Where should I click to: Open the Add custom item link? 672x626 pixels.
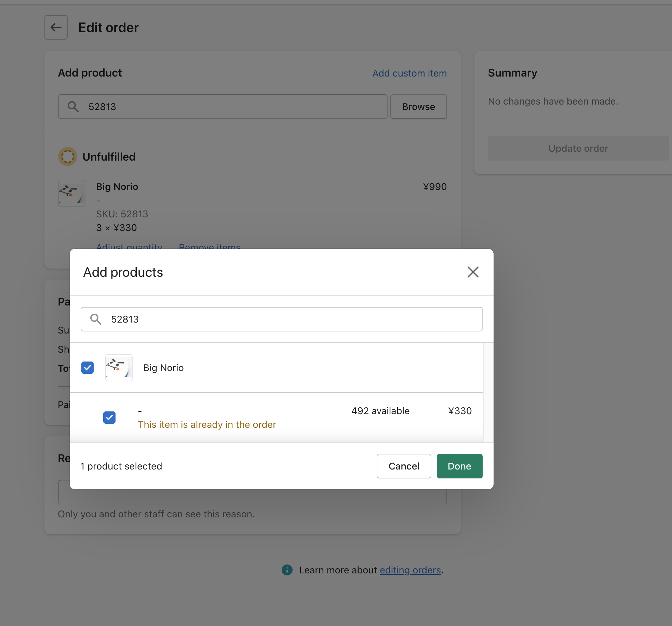click(x=409, y=73)
